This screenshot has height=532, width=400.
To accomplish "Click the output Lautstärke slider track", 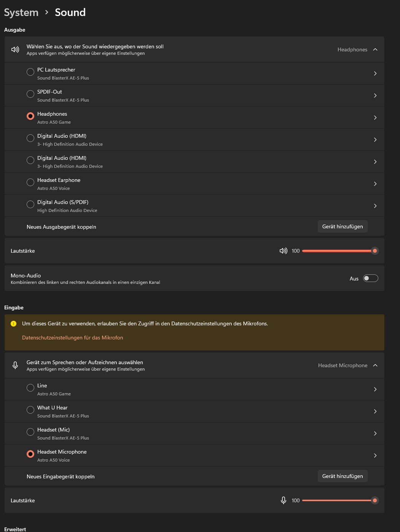I will 336,251.
